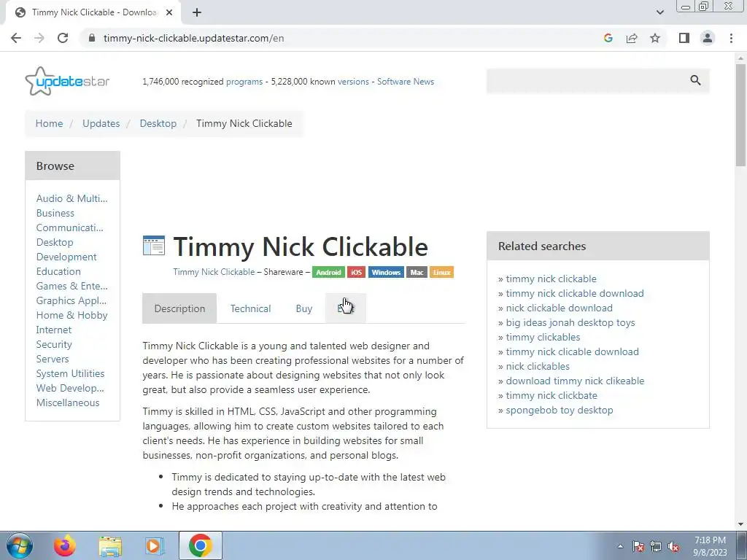The width and height of the screenshot is (747, 560).
Task: Browse the Development category
Action: [x=66, y=257]
